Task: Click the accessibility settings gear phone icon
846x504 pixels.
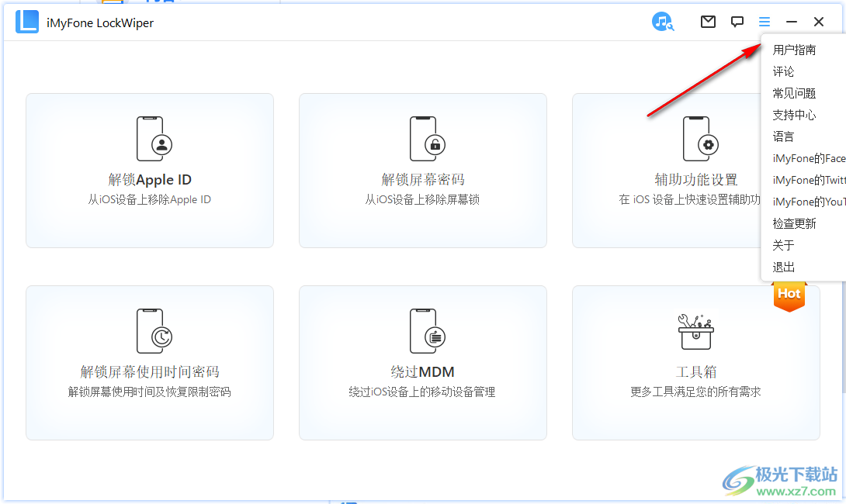Action: point(700,139)
